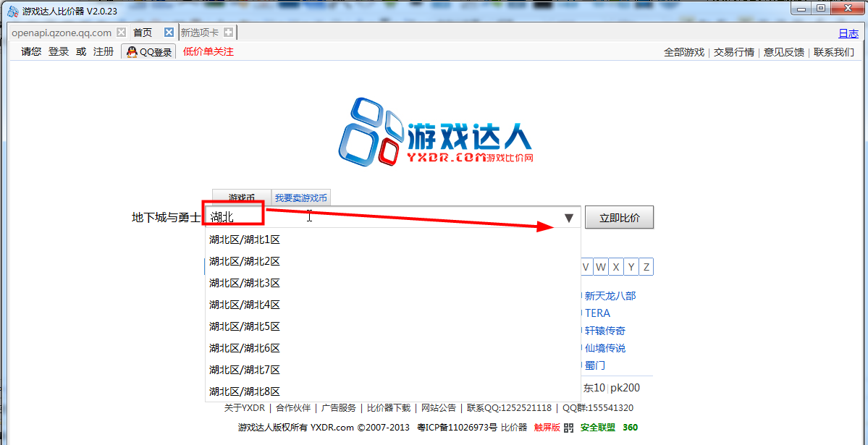Select the 游戏币 tab
868x445 pixels.
[242, 198]
